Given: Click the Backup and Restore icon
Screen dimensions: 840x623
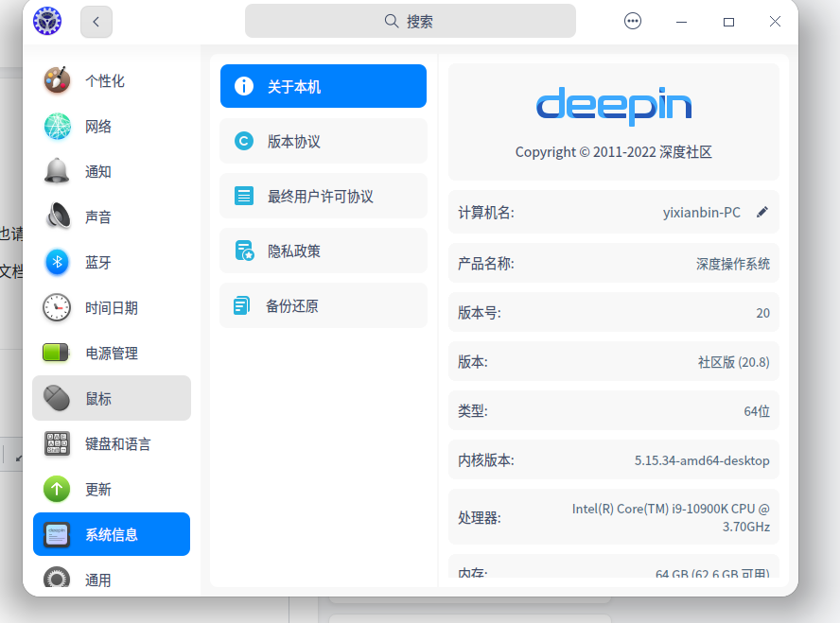Looking at the screenshot, I should [x=241, y=305].
